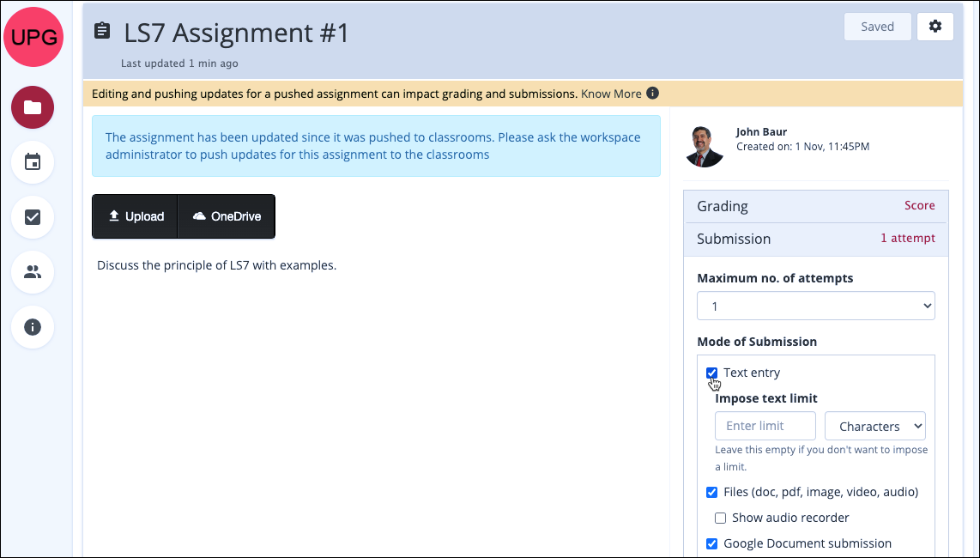Click the John Baur name
980x558 pixels.
tap(761, 132)
